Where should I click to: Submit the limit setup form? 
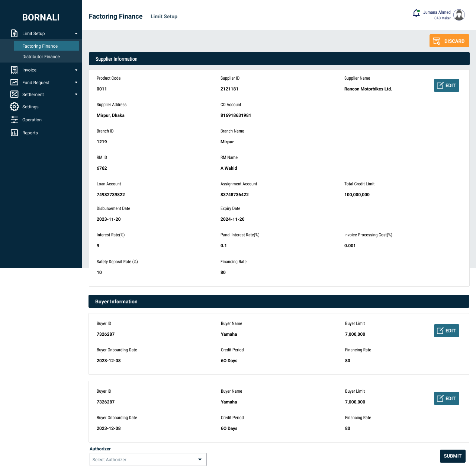[453, 456]
